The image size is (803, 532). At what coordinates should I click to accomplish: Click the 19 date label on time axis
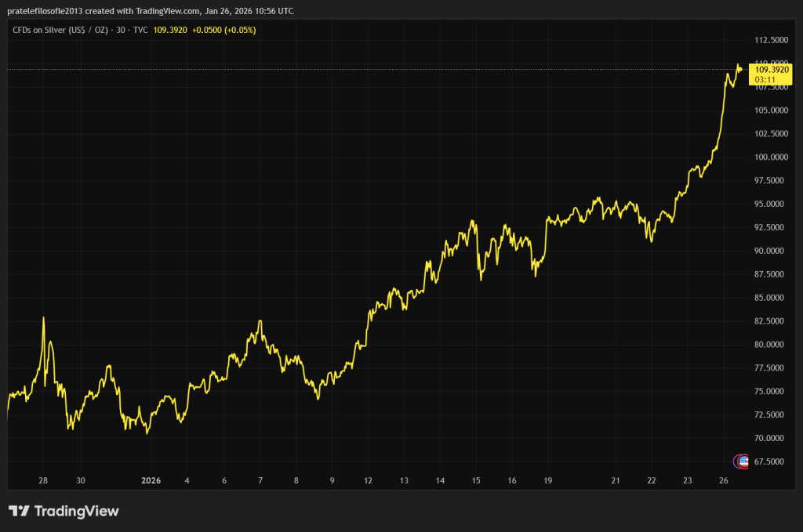pyautogui.click(x=547, y=480)
